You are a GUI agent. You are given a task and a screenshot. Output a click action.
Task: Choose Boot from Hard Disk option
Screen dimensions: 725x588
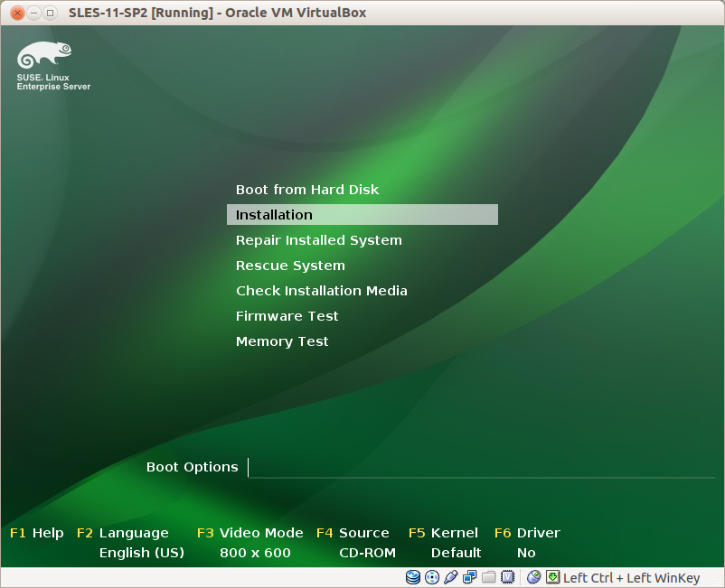pyautogui.click(x=307, y=190)
